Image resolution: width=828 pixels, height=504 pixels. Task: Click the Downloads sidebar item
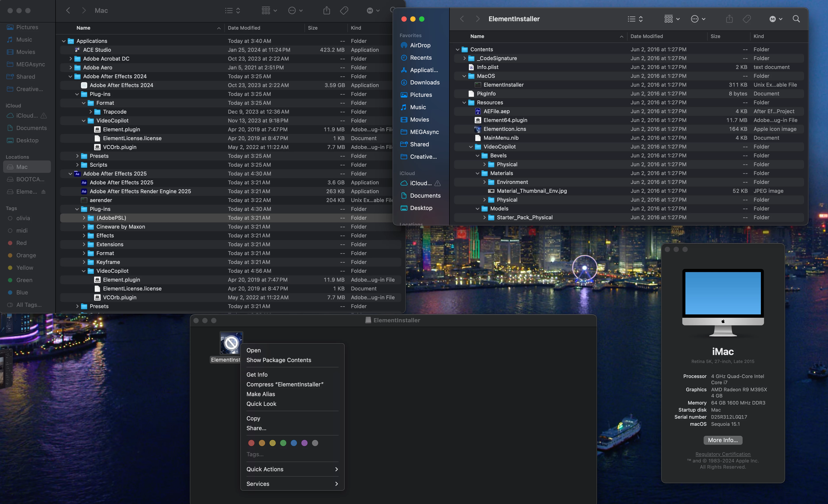click(424, 82)
